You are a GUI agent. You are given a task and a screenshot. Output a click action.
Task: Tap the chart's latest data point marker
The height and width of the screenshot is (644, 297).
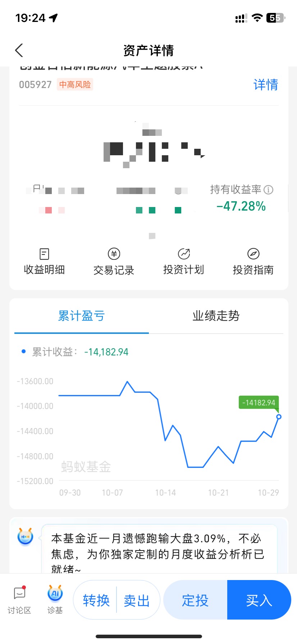279,417
